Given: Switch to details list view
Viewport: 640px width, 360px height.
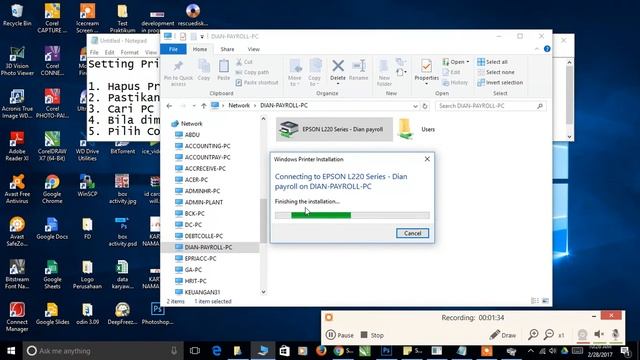Looking at the screenshot, I should click(535, 301).
